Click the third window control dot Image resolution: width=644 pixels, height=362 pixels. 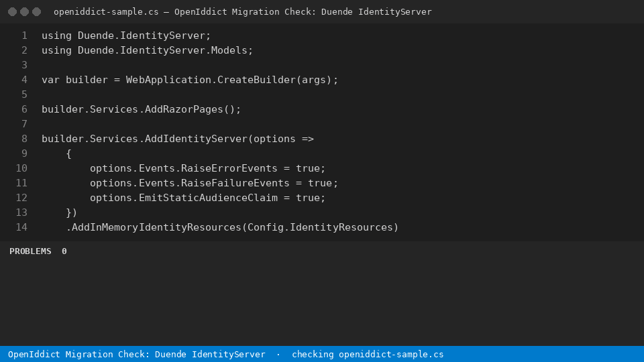click(36, 12)
